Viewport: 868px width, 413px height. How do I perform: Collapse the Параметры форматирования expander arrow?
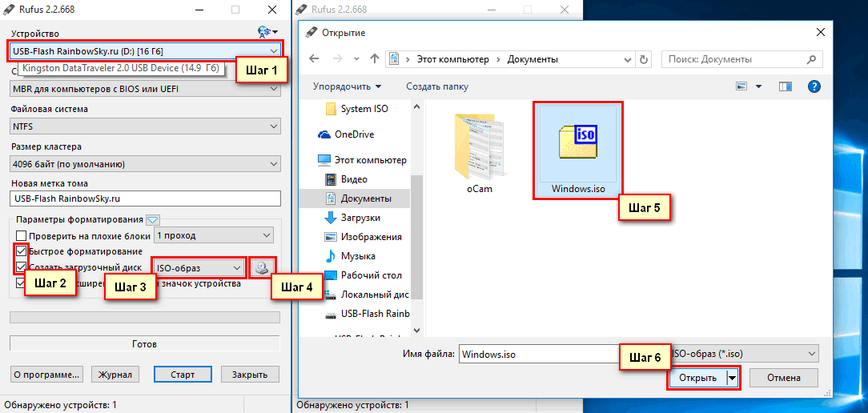152,220
